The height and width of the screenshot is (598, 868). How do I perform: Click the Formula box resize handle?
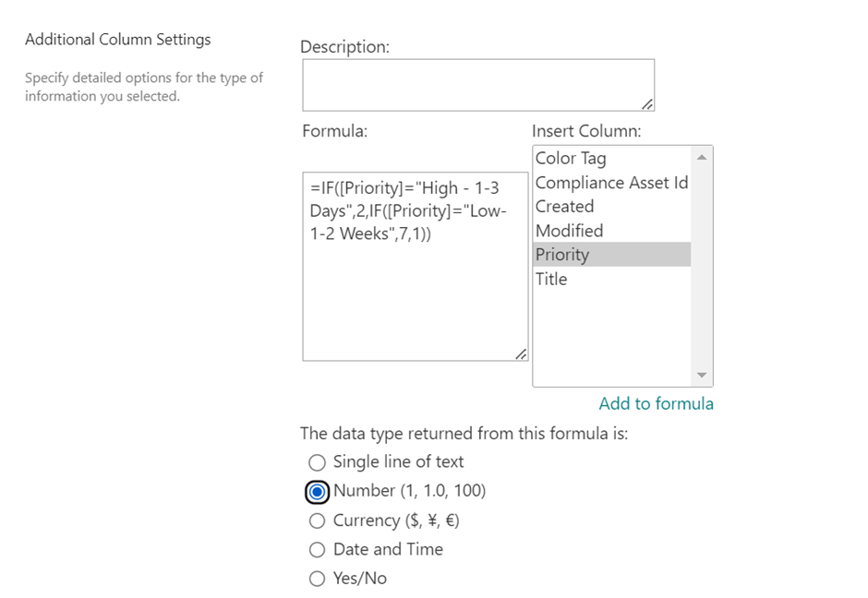point(521,353)
